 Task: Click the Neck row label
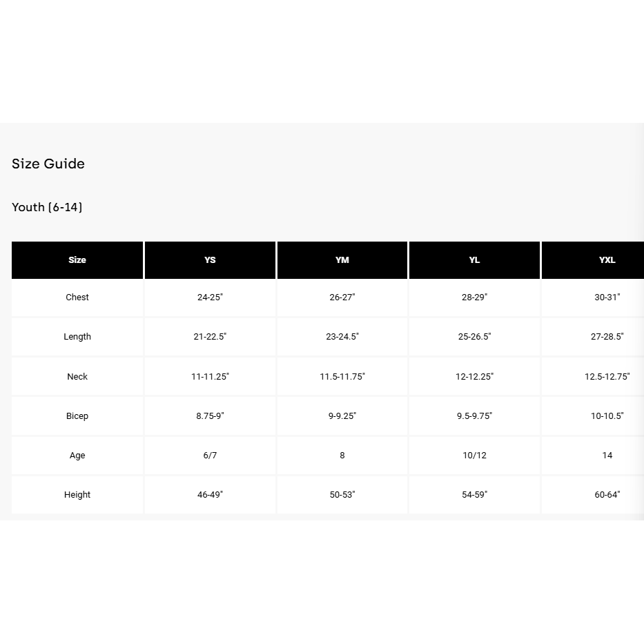click(77, 377)
